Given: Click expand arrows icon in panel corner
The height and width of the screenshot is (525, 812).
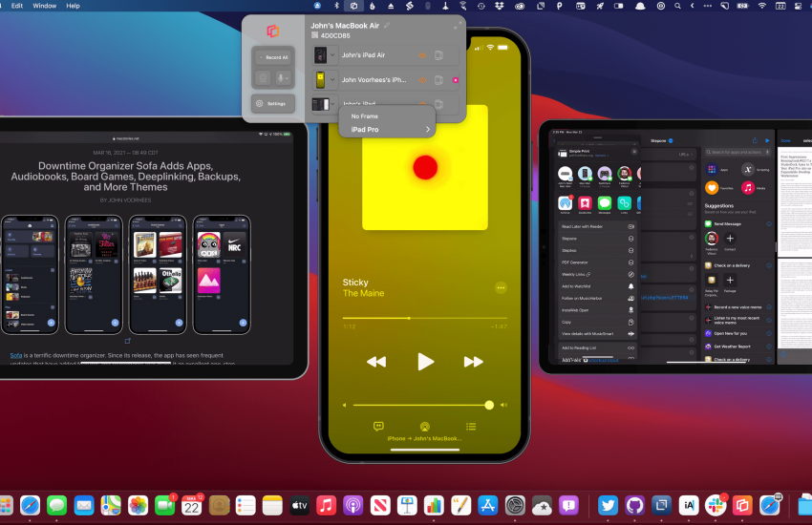Looking at the screenshot, I should [456, 26].
